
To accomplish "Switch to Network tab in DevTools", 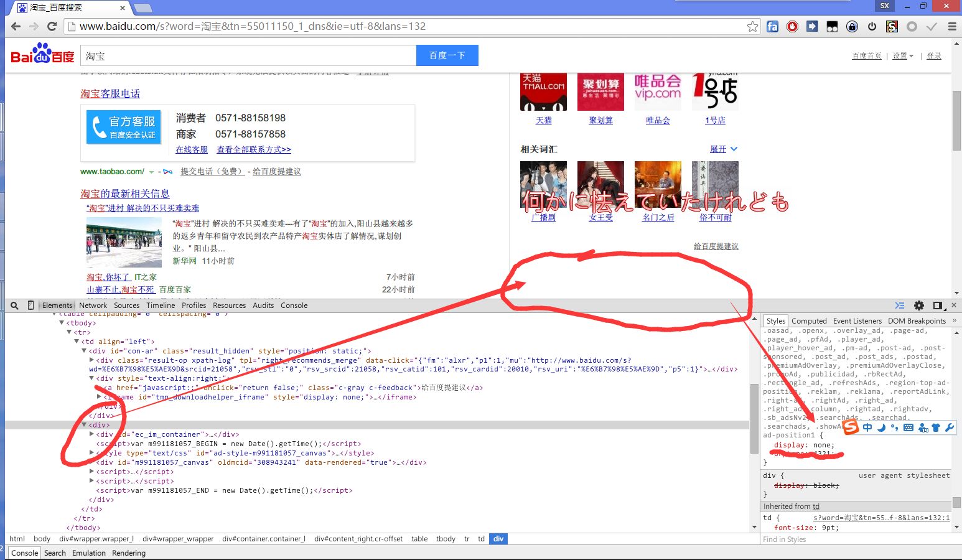I will [x=93, y=306].
